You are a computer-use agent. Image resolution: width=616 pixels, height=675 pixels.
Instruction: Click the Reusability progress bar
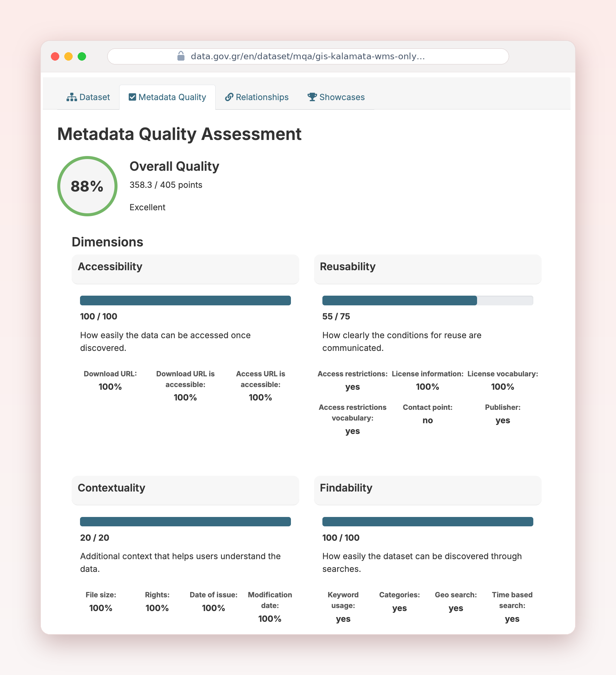point(428,300)
